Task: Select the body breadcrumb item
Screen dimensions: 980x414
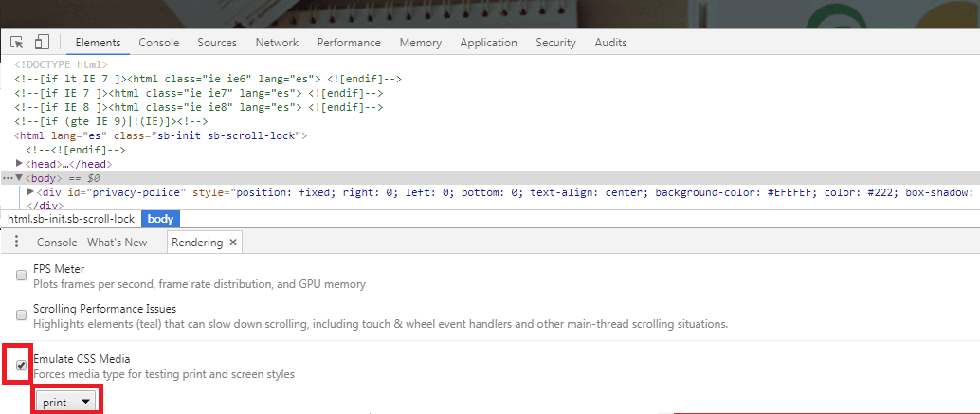Action: click(160, 219)
